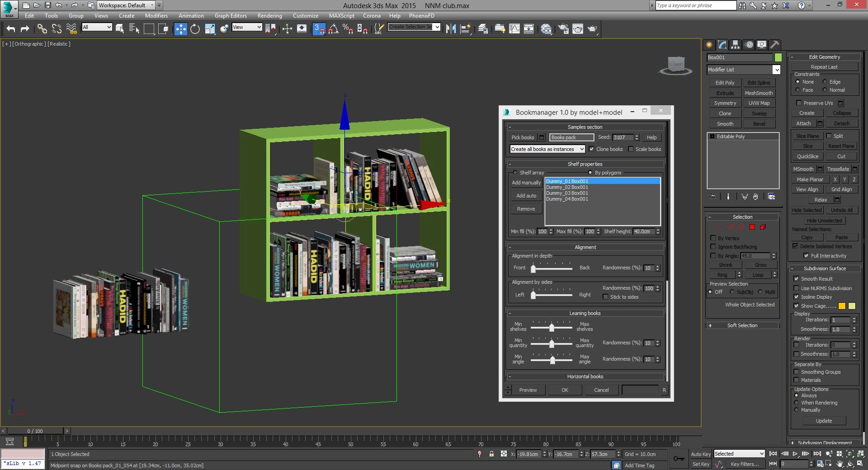This screenshot has height=470, width=868.
Task: Toggle Preserve UVs checkbox
Action: click(799, 103)
